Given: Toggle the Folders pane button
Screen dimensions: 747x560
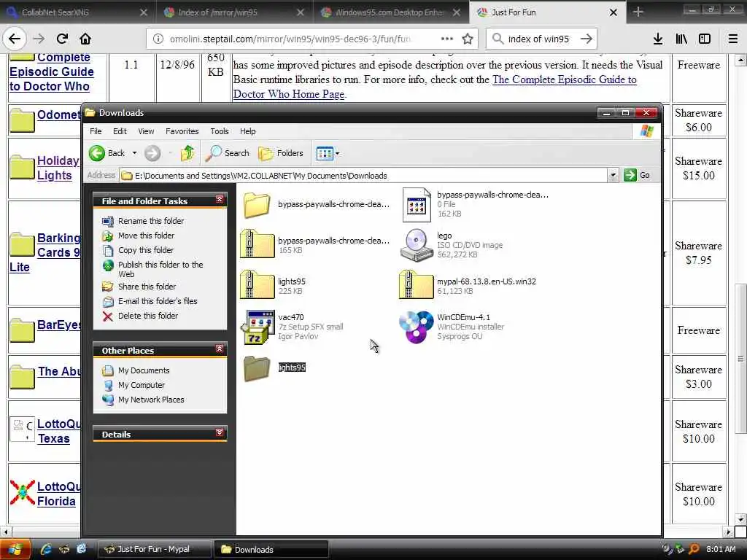Looking at the screenshot, I should click(281, 153).
